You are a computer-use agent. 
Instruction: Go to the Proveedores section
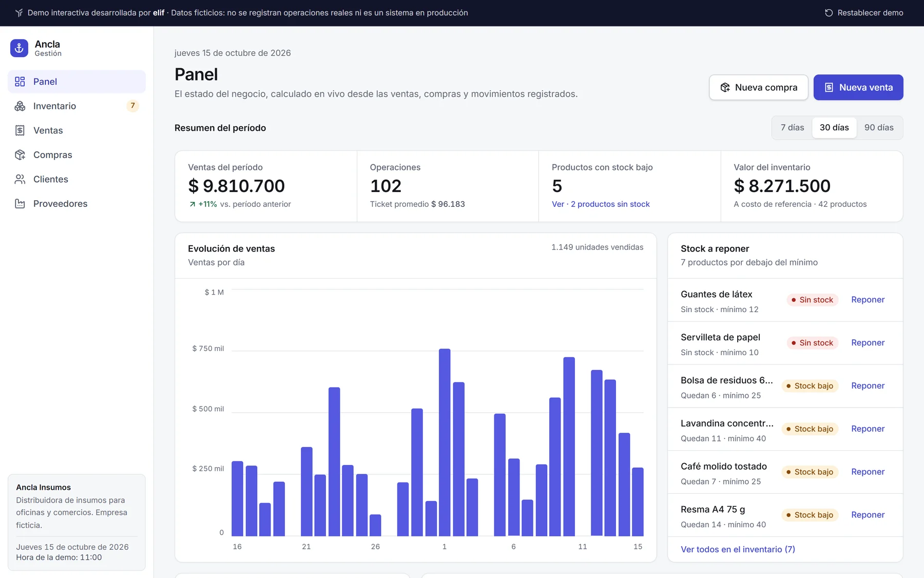[76, 204]
